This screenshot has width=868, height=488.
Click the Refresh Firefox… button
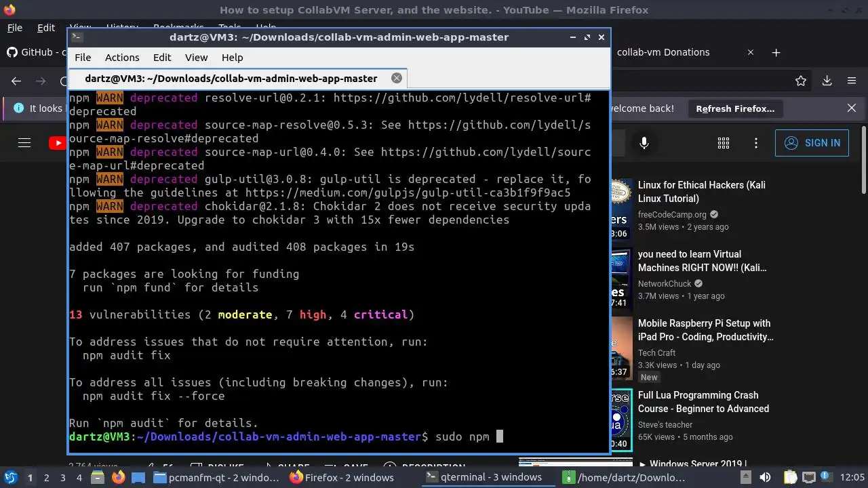(735, 108)
